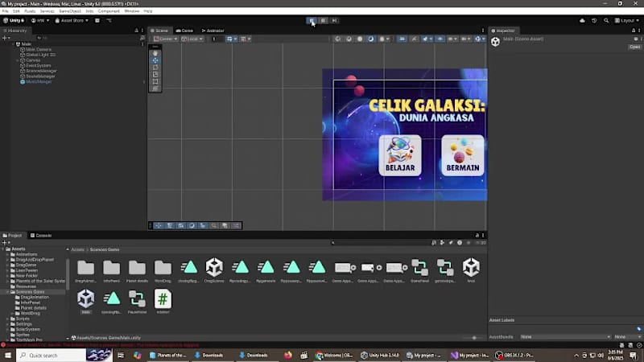Select the Transform tool
Viewport: 644px width, 362px height.
155,88
